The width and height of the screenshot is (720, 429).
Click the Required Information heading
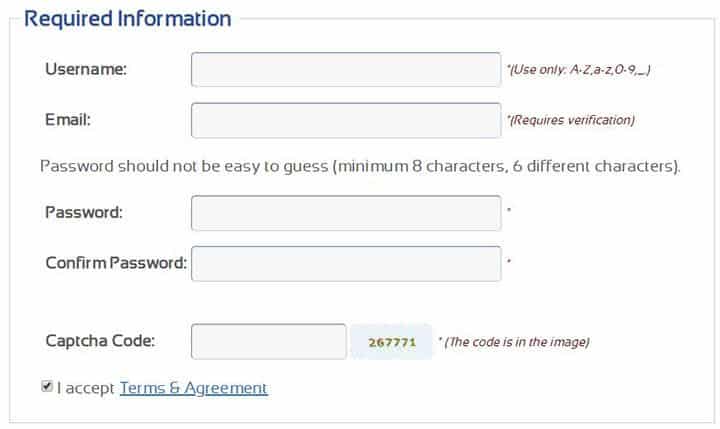[127, 18]
